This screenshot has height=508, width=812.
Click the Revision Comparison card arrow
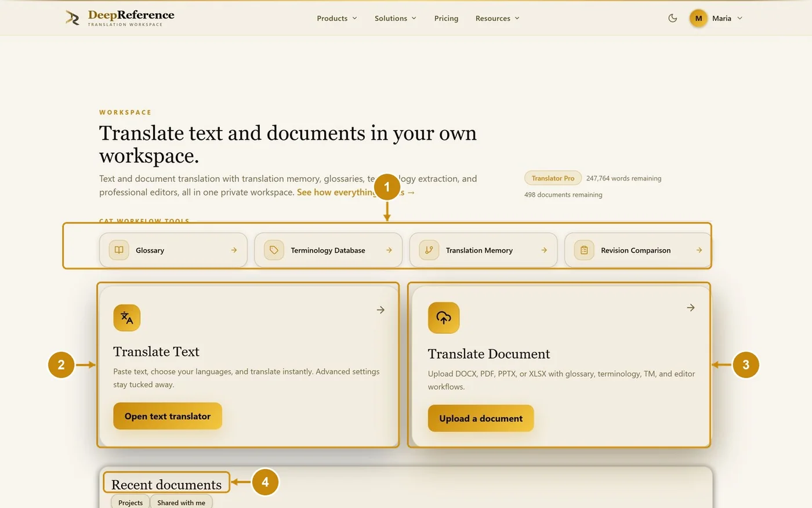699,250
